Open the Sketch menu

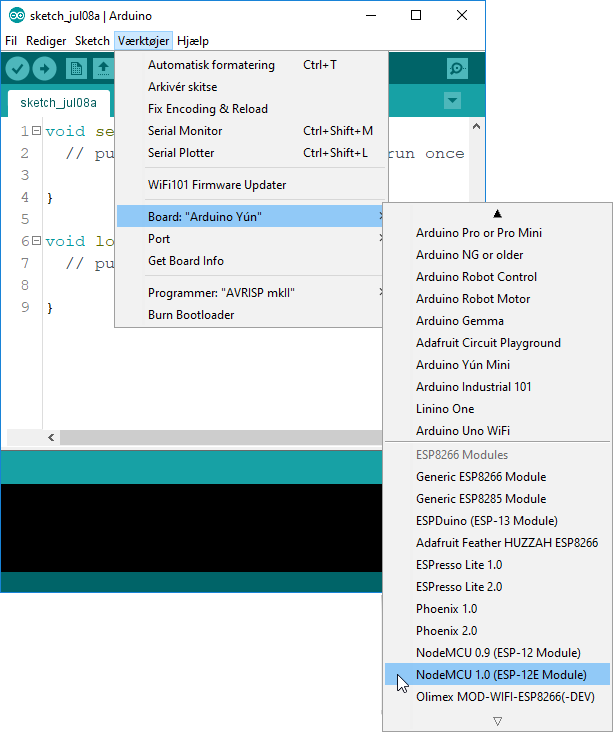92,41
